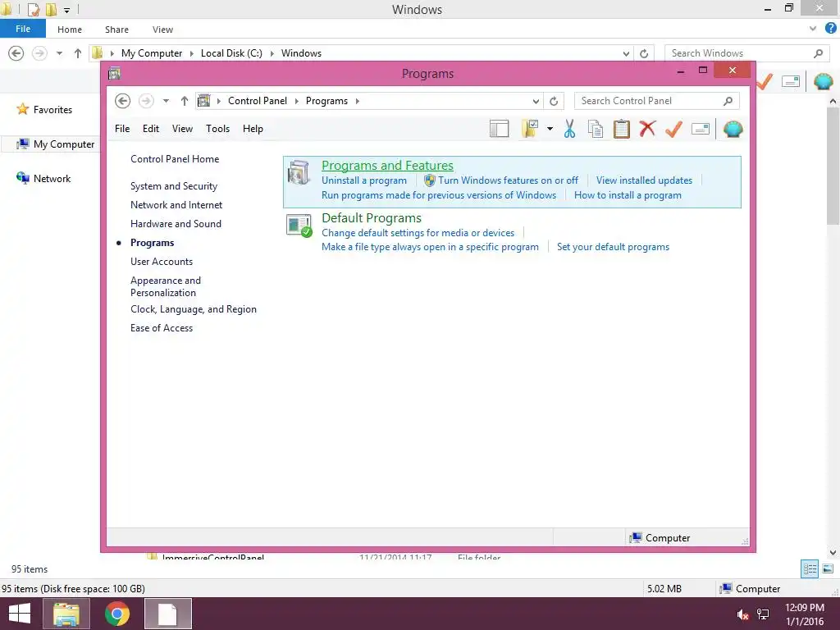Click the Search Windows field in explorer
840x630 pixels.
pyautogui.click(x=746, y=53)
